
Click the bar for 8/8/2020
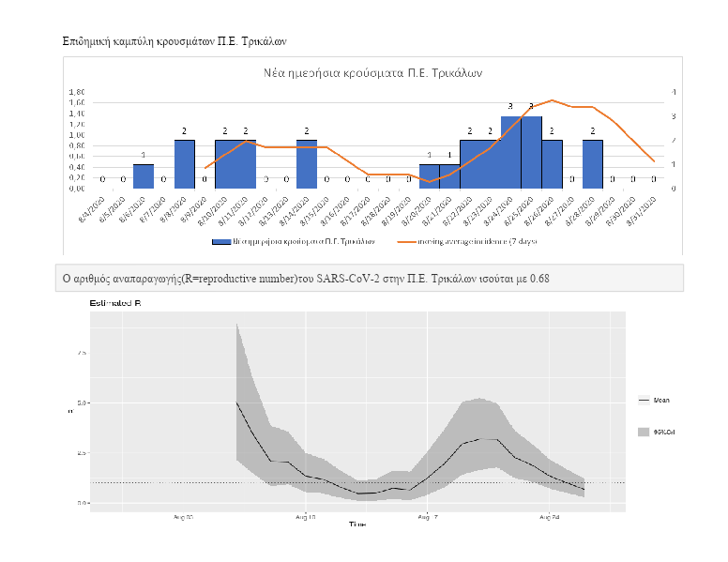coord(184,164)
